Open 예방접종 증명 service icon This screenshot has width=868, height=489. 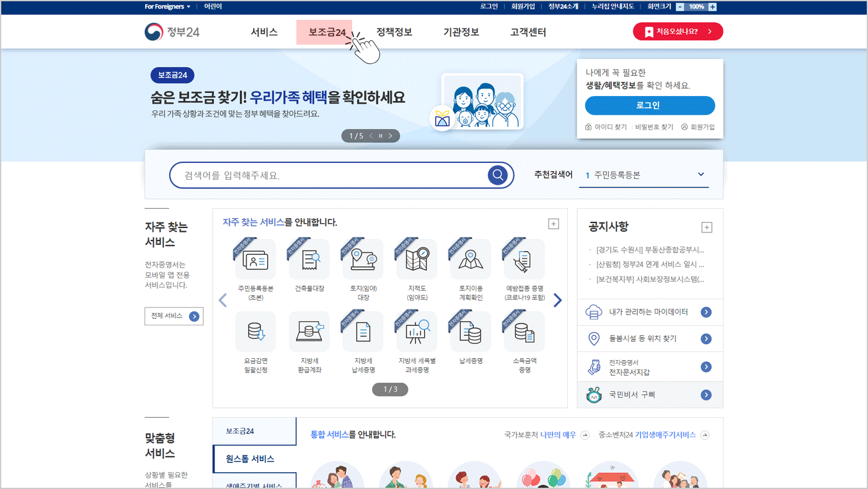pos(525,260)
